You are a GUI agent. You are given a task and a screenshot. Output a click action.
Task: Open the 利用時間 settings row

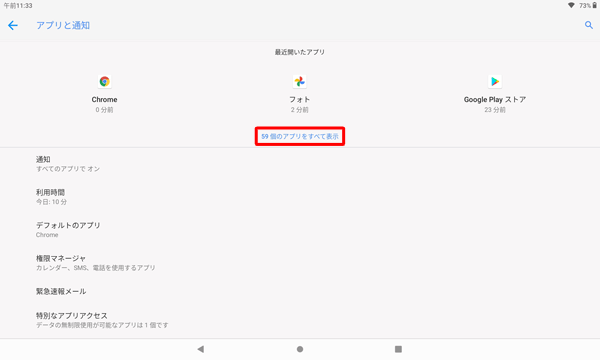click(x=300, y=197)
